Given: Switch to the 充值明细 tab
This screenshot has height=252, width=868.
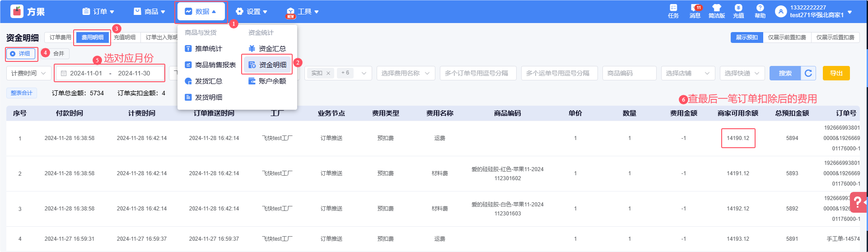Looking at the screenshot, I should (125, 37).
